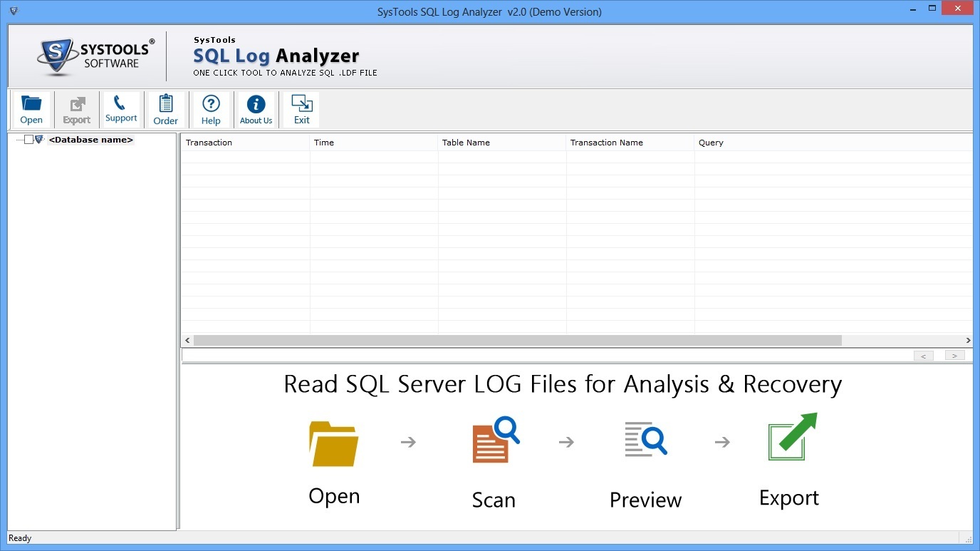Tick the Database name checkbox
This screenshot has width=980, height=551.
pyautogui.click(x=28, y=140)
